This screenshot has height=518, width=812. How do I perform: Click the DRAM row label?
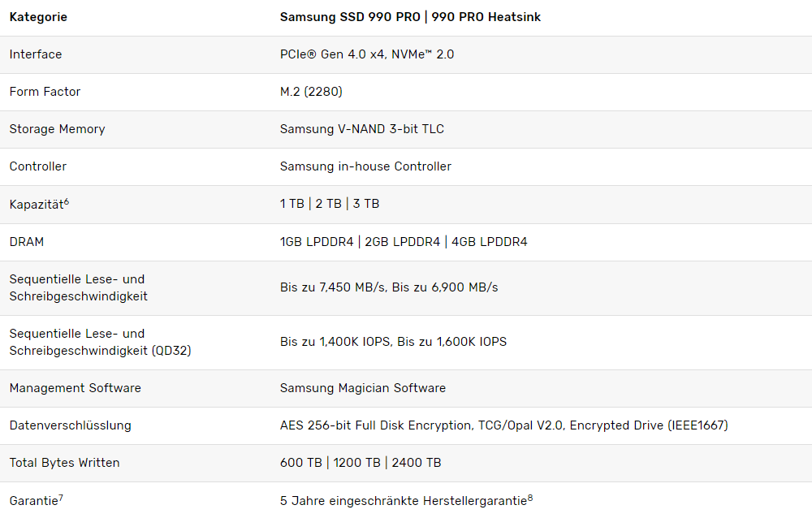(x=27, y=242)
